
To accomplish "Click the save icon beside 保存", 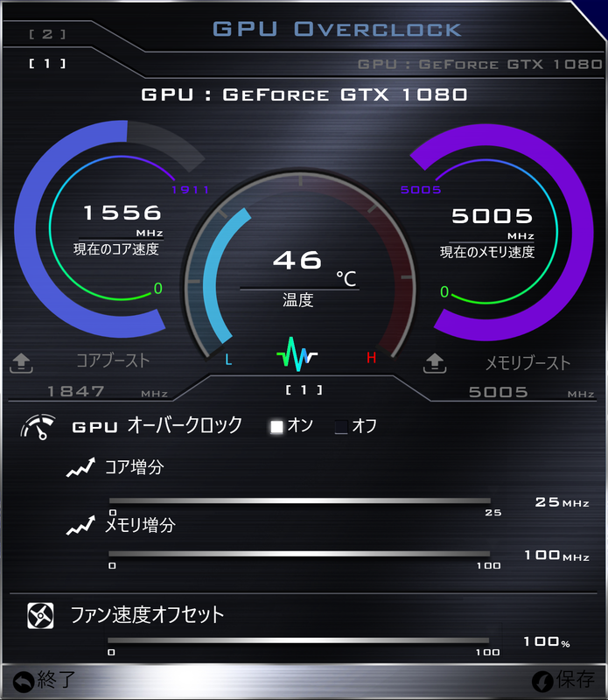I will pos(542,682).
